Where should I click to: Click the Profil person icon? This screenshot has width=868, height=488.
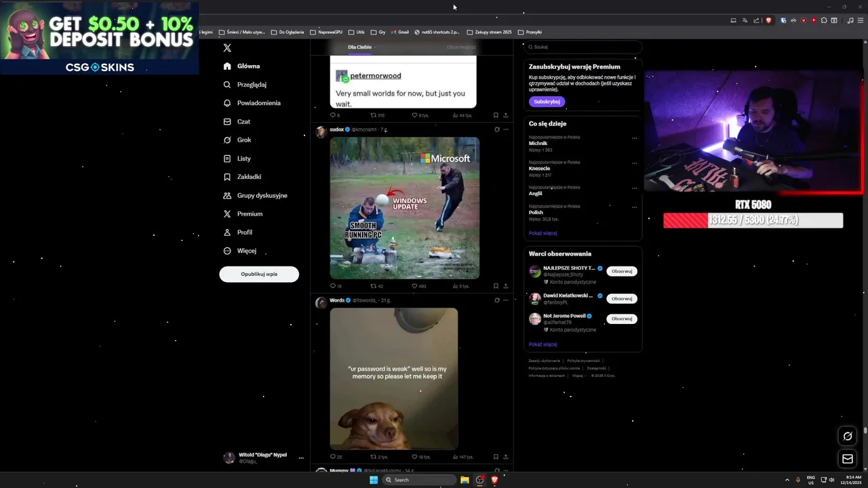click(x=227, y=232)
